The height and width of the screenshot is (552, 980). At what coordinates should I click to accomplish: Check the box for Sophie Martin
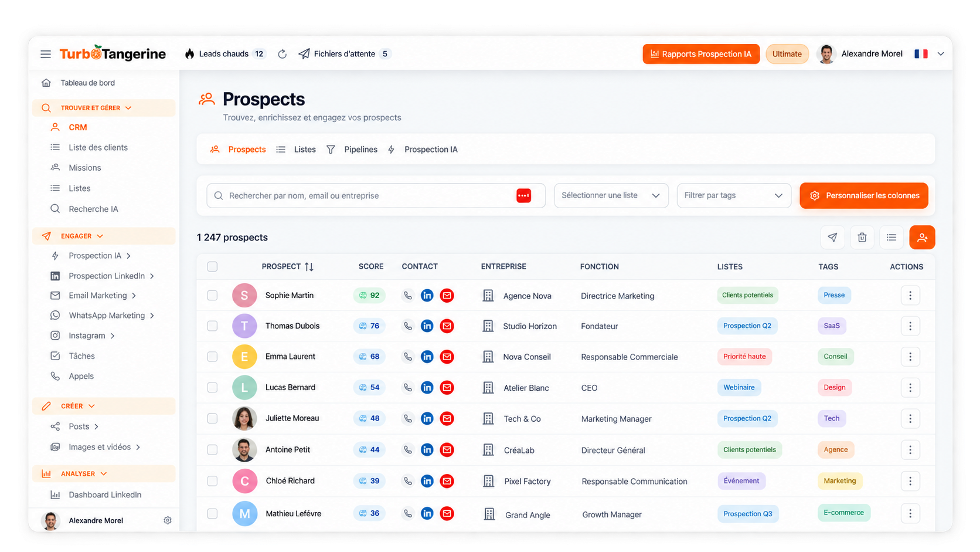(x=212, y=296)
